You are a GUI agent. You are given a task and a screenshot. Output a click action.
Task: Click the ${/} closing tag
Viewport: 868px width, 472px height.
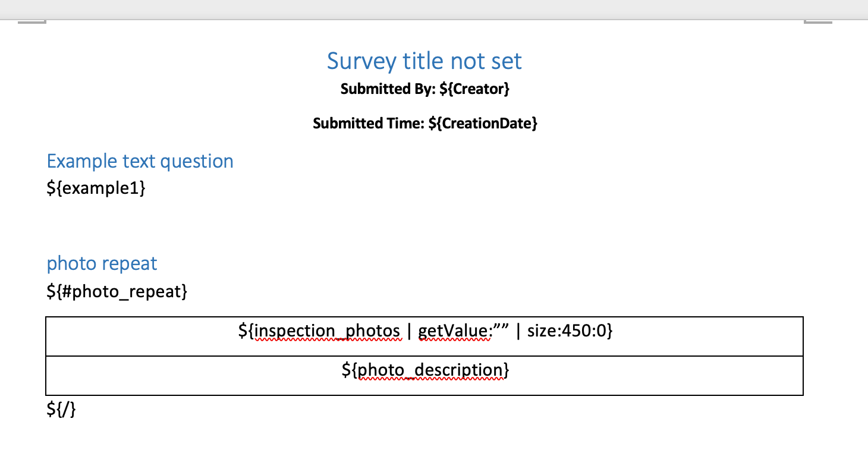click(x=61, y=410)
